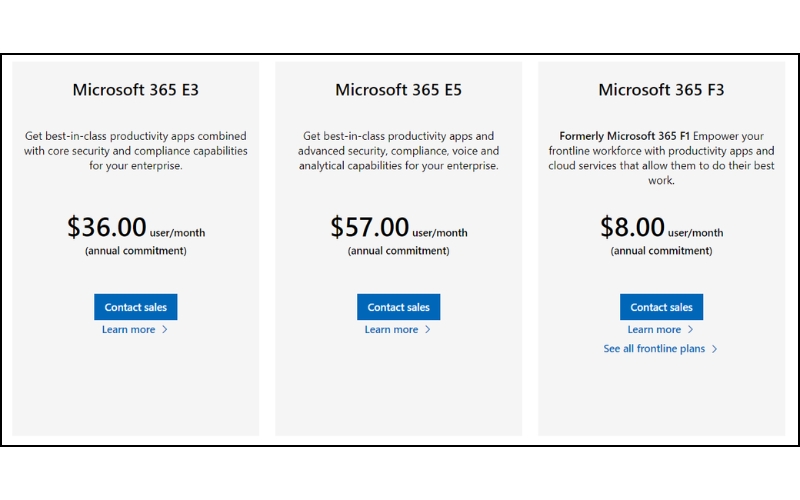Click the $57.00 user/month price
This screenshot has height=500, width=800.
[398, 227]
